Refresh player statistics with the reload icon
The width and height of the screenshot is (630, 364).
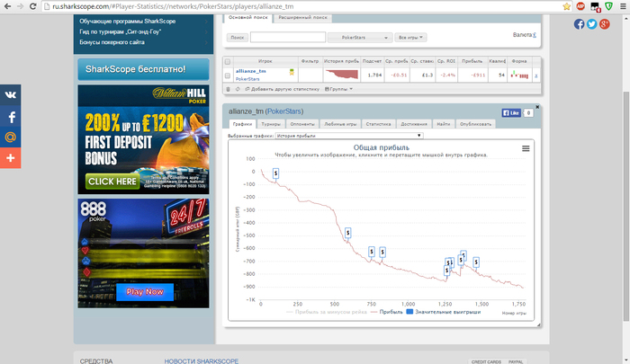[238, 89]
